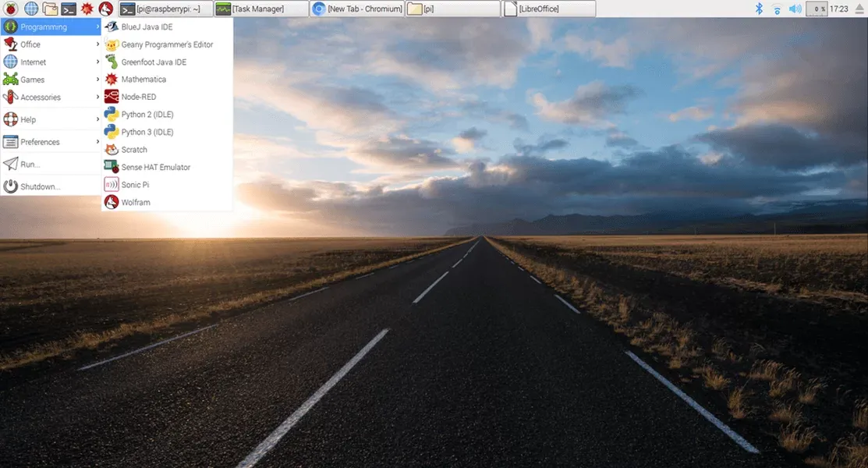The image size is (868, 468).
Task: Click the CPU usage monitor showing 0 %
Action: click(x=817, y=9)
